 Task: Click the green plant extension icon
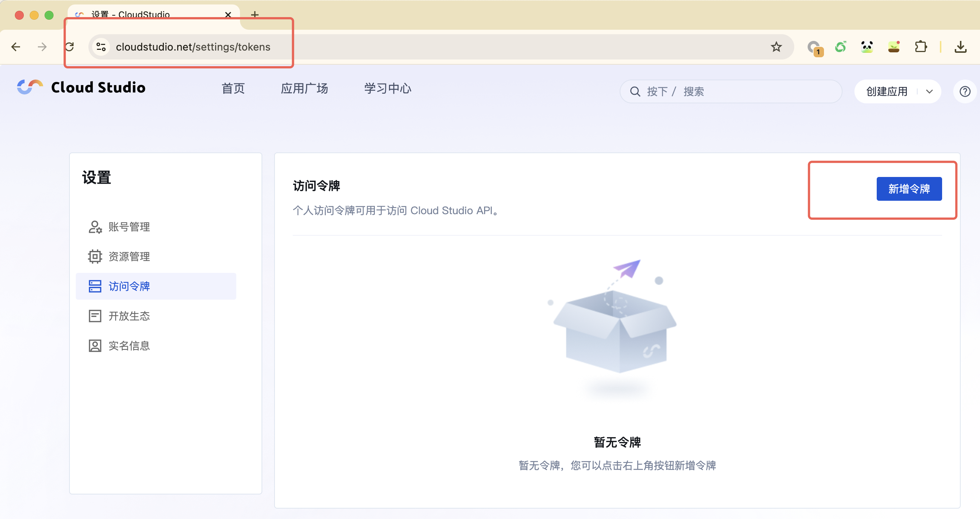[x=894, y=47]
